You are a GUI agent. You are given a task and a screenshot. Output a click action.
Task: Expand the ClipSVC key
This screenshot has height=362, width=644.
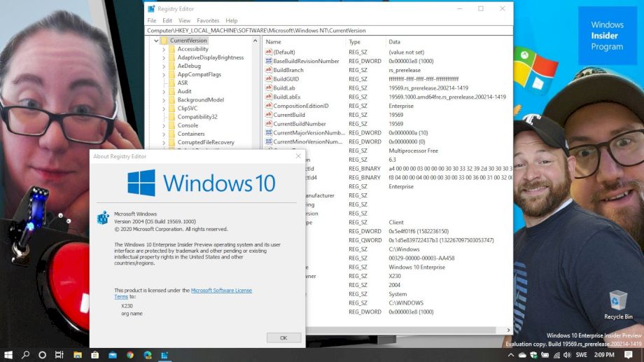pos(164,109)
